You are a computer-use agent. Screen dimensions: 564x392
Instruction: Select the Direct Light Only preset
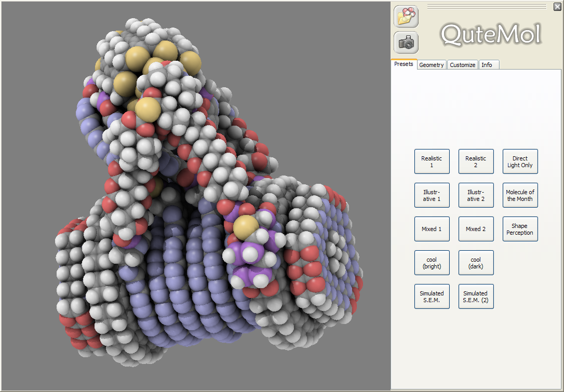[520, 161]
